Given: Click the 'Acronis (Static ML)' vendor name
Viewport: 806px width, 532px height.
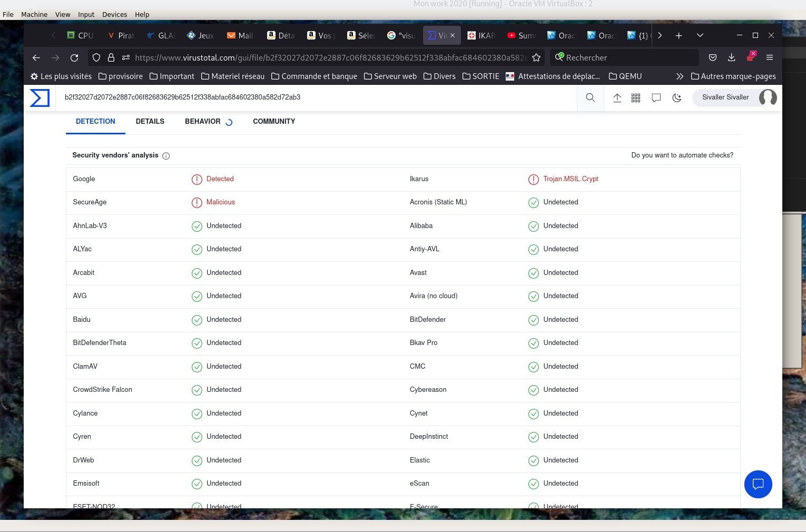Looking at the screenshot, I should pos(438,202).
